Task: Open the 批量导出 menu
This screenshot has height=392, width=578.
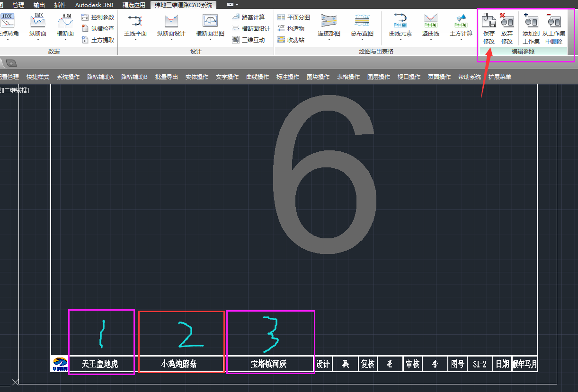Action: tap(167, 77)
